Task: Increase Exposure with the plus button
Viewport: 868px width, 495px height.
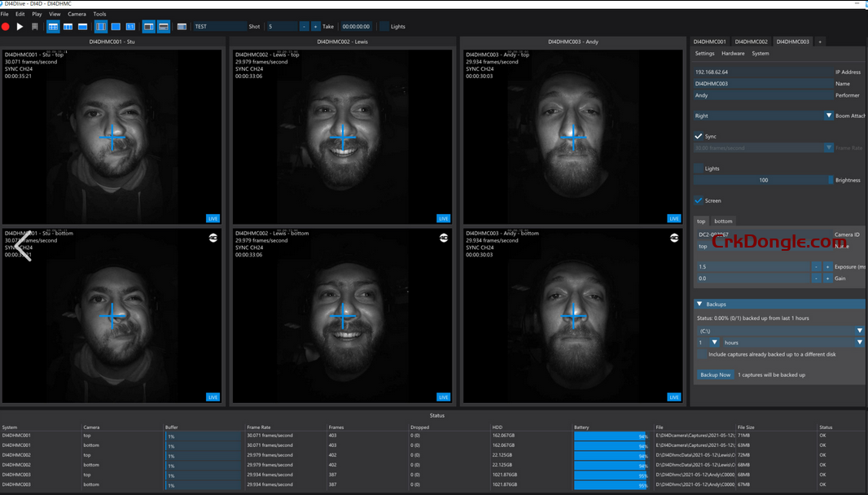Action: (x=828, y=267)
